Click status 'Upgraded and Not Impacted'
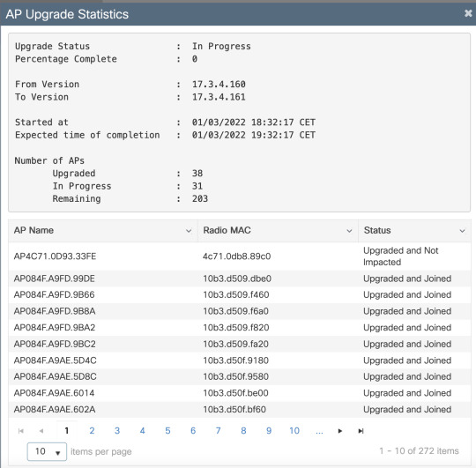This screenshot has width=476, height=468. click(x=401, y=256)
